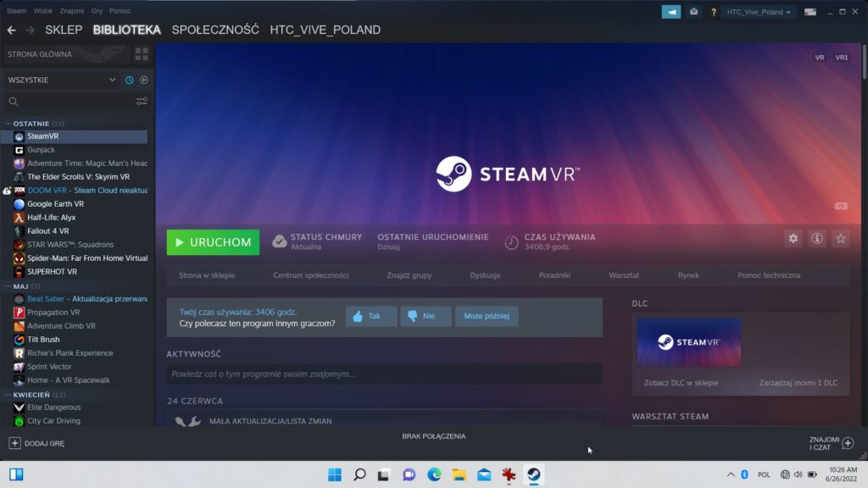Switch SteamVR view to VR1 mode
Screen dimensions: 868x488
pyautogui.click(x=840, y=57)
